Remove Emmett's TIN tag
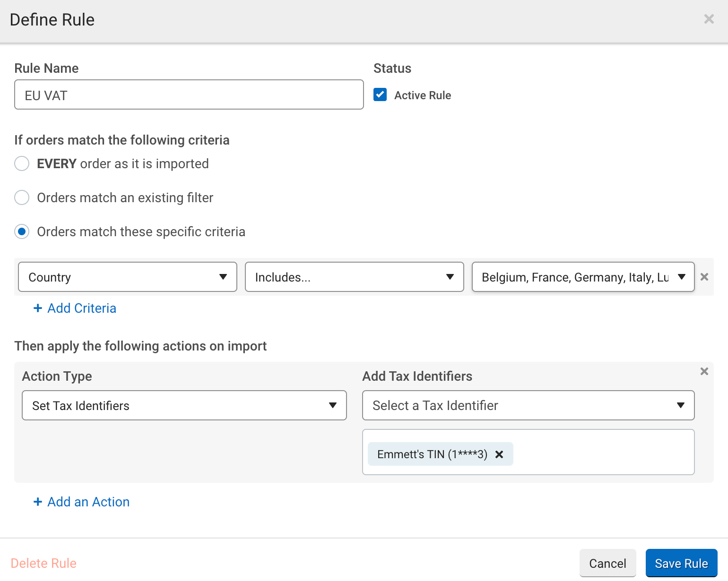 499,454
